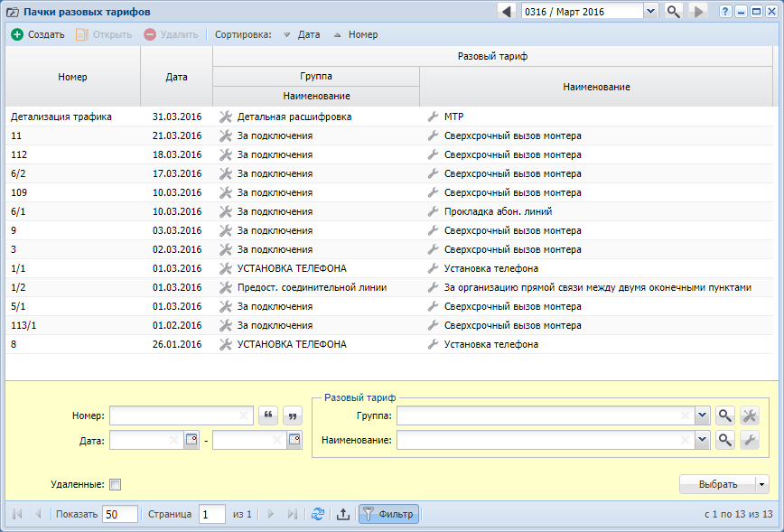The image size is (784, 532).
Task: Focus the start Дата input field
Action: point(146,440)
